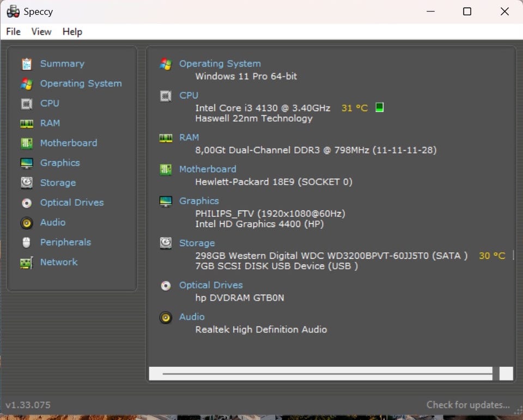
Task: Click the Graphics monitor icon in summary pane
Action: coord(166,201)
